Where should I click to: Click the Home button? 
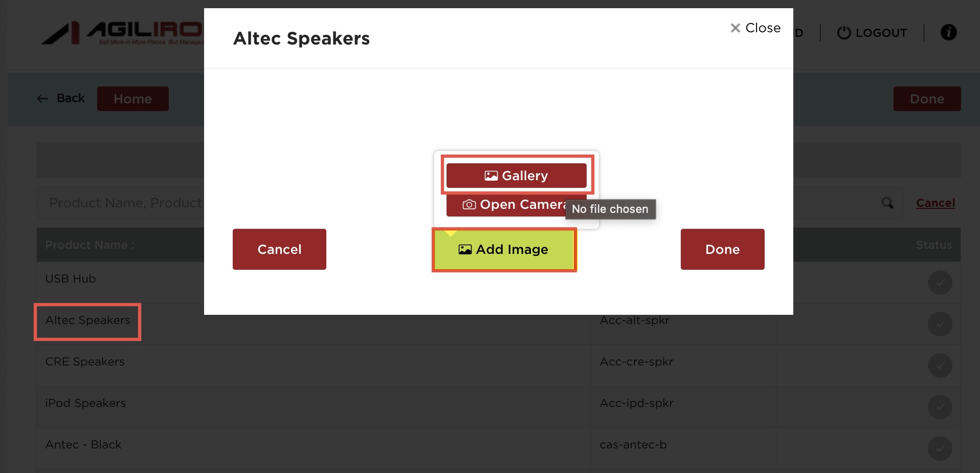coord(133,99)
